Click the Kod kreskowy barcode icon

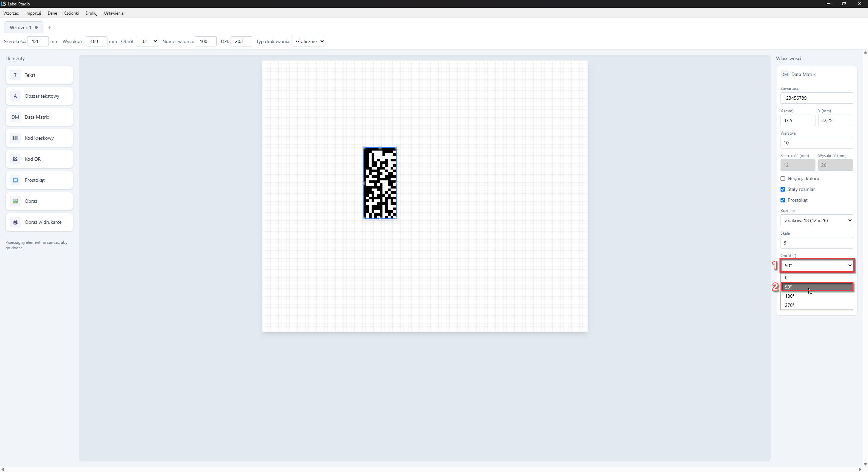15,138
